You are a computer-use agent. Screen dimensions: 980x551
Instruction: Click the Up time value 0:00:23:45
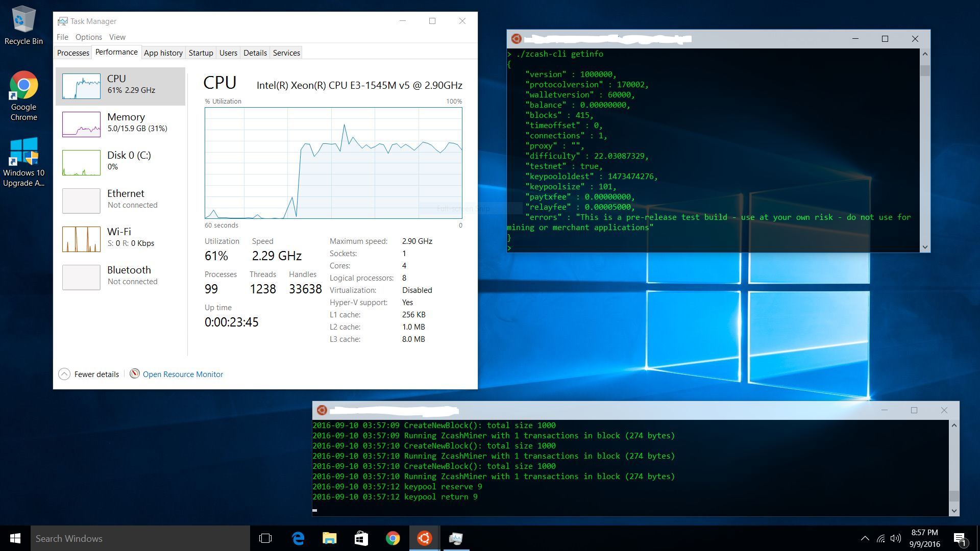[x=232, y=322]
